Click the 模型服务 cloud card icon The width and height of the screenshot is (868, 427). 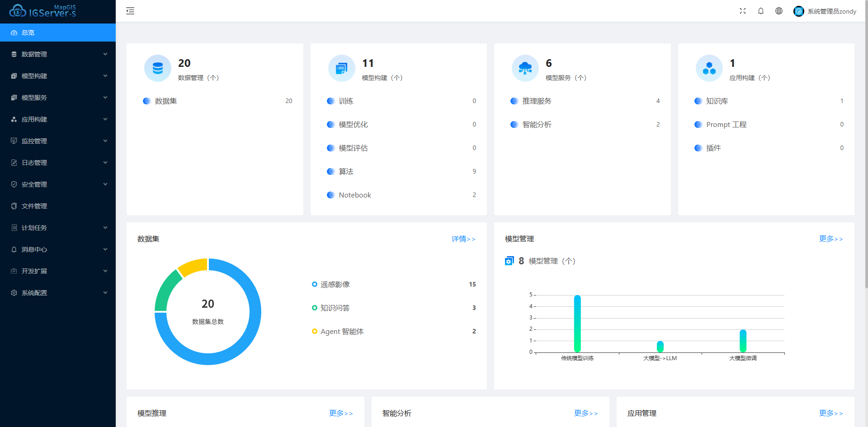(525, 68)
